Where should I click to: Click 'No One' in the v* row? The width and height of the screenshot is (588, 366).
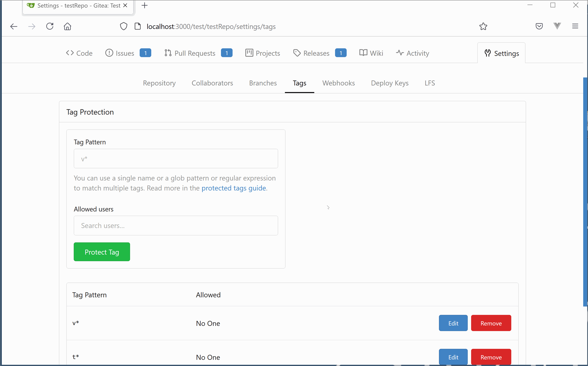(x=208, y=323)
